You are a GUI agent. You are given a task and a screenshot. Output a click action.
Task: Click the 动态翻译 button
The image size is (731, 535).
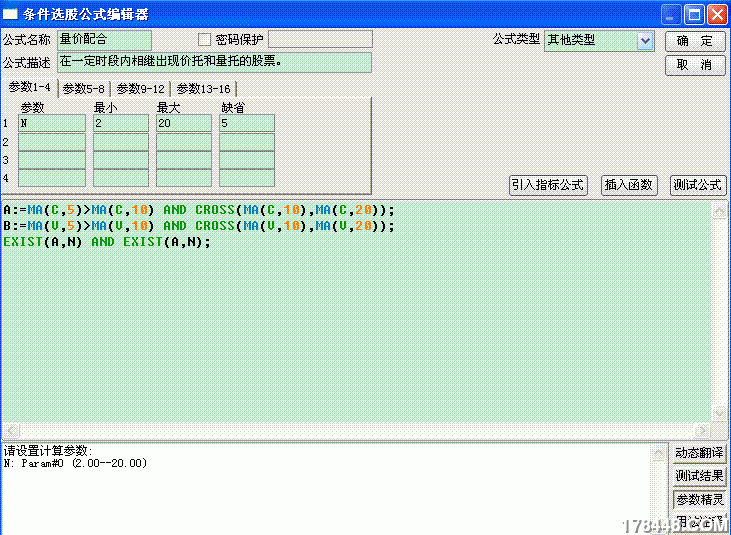(x=699, y=453)
